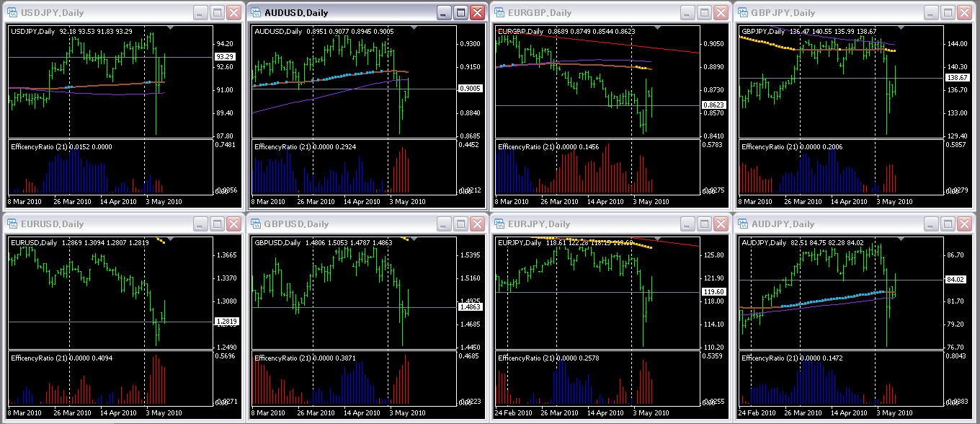Click the EURJPY chart window icon
This screenshot has height=424, width=980.
pos(499,224)
